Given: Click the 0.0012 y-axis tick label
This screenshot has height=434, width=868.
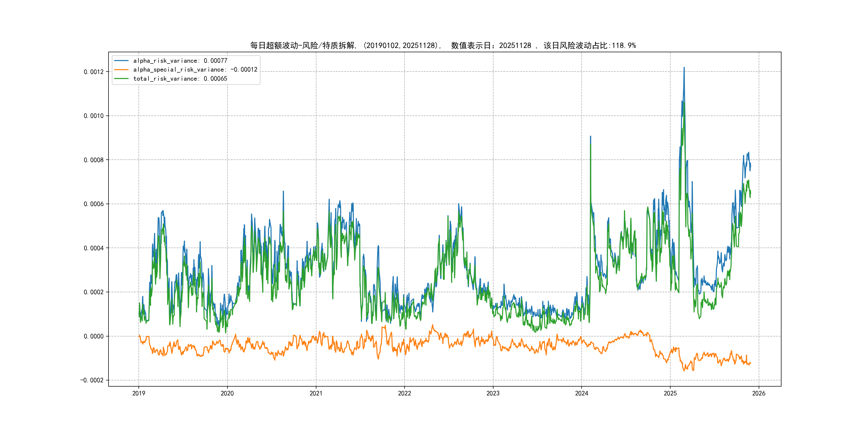Looking at the screenshot, I should click(x=94, y=72).
